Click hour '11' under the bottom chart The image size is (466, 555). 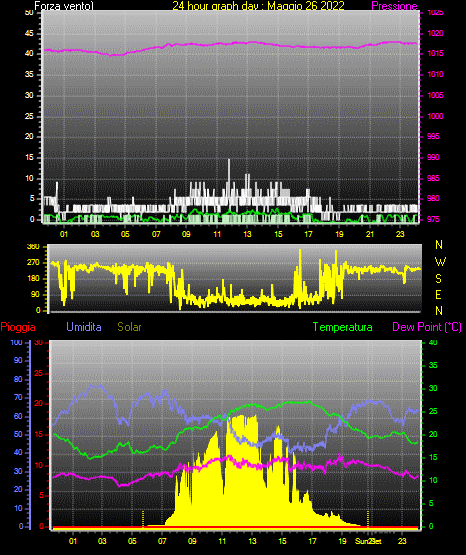tap(222, 541)
